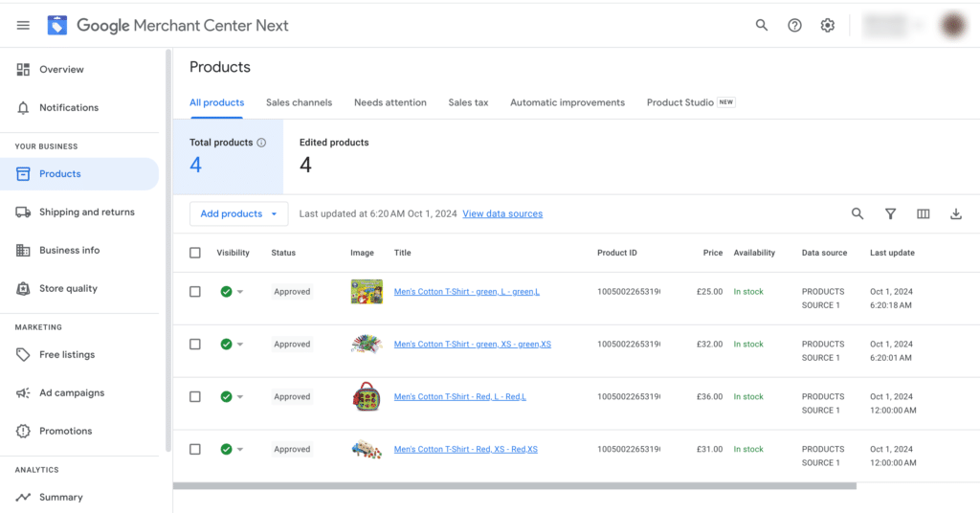Open the product table filter icon
Viewport: 980px width, 513px height.
[x=890, y=213]
